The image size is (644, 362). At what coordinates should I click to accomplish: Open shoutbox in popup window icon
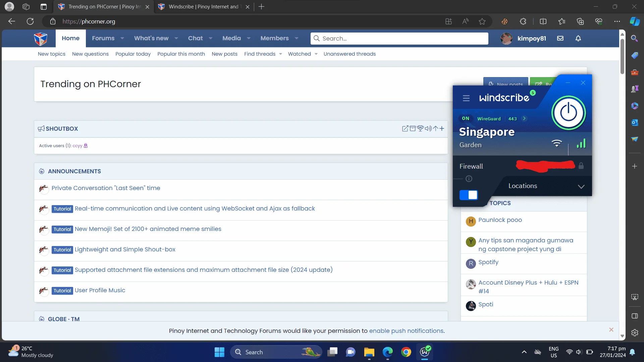coord(405,128)
